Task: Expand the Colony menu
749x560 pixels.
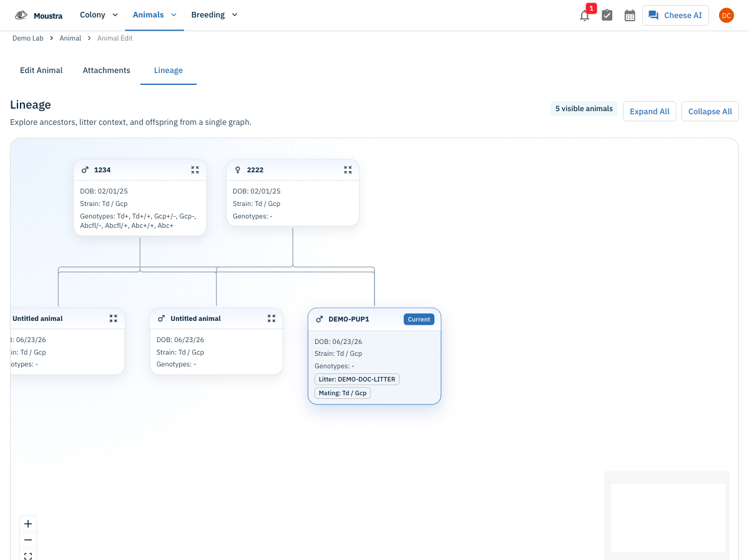Action: (99, 15)
